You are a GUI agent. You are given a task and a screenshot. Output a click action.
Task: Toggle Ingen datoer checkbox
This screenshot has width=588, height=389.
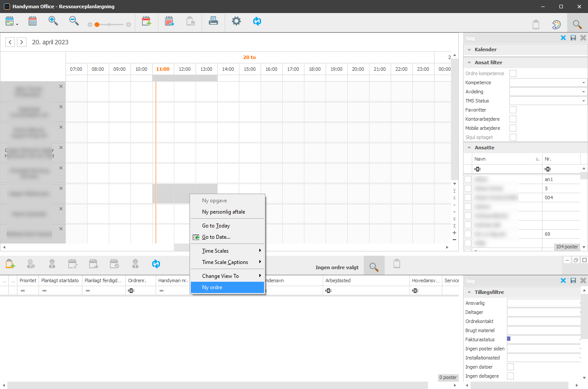[x=510, y=367]
